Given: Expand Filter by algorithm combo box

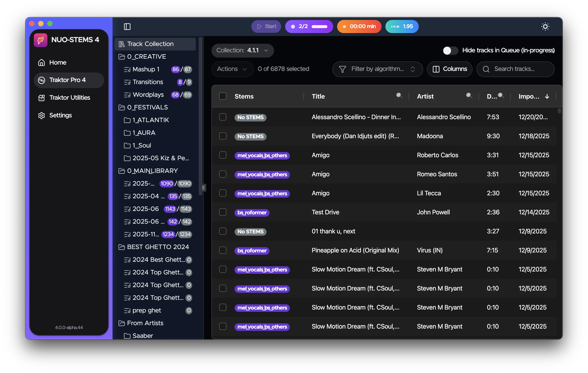Looking at the screenshot, I should [377, 69].
